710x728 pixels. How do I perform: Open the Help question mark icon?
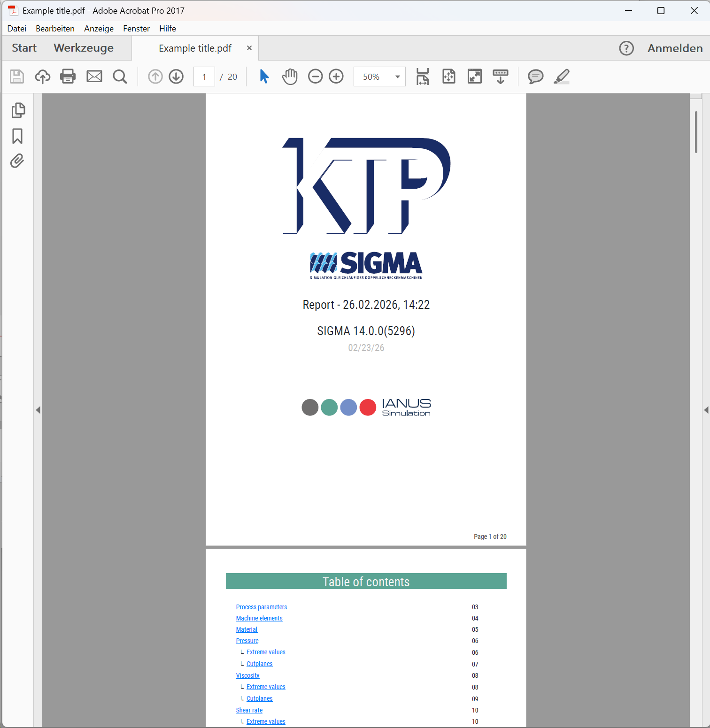(x=626, y=48)
